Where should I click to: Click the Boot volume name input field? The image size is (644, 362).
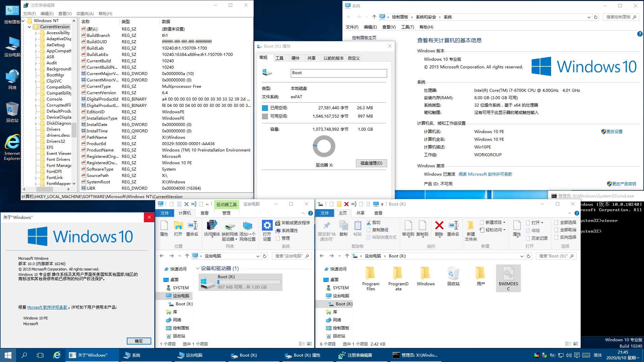(x=339, y=73)
